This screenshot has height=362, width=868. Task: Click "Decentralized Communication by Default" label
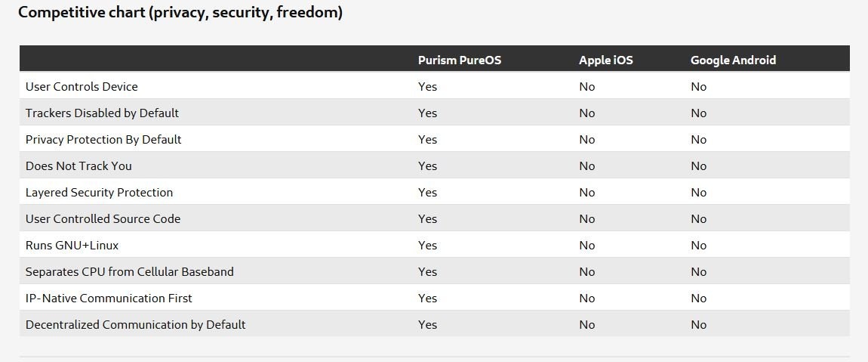tap(135, 325)
